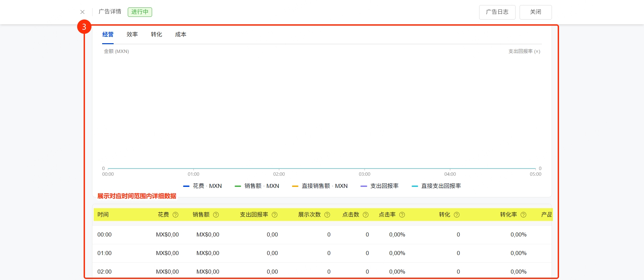The image size is (644, 280).
Task: Show help for the 花费 column
Action: (175, 215)
